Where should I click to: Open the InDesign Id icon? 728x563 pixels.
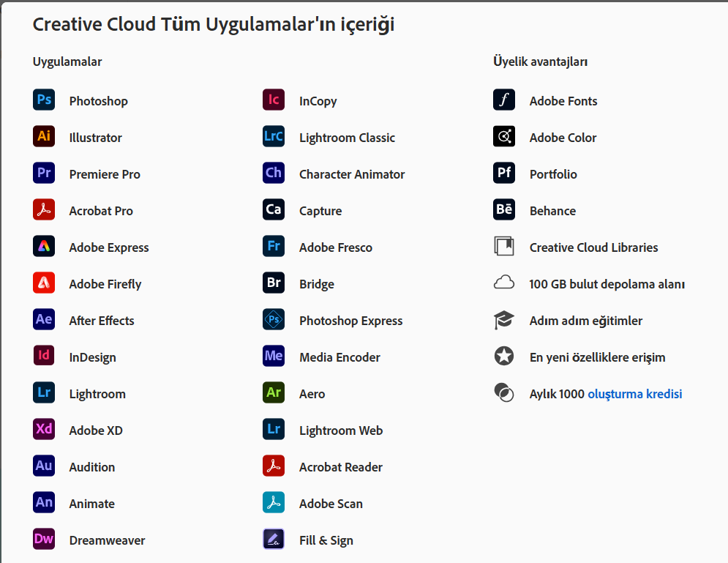click(44, 356)
